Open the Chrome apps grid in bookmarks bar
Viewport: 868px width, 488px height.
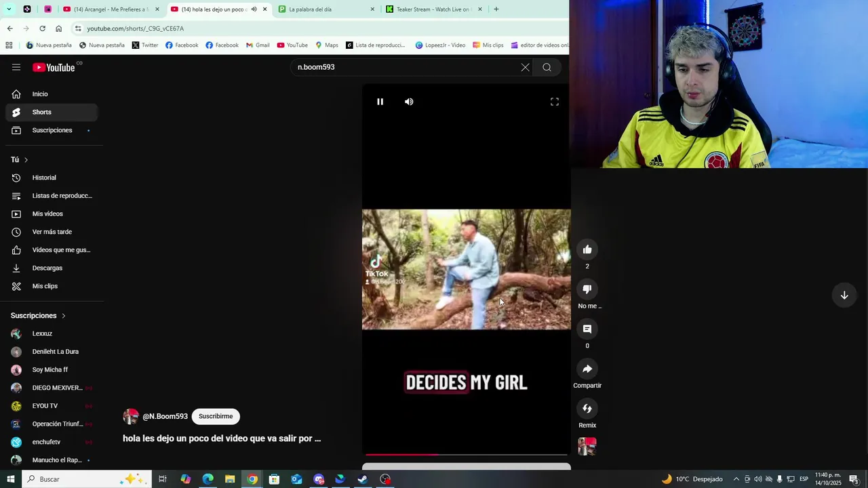(x=9, y=45)
